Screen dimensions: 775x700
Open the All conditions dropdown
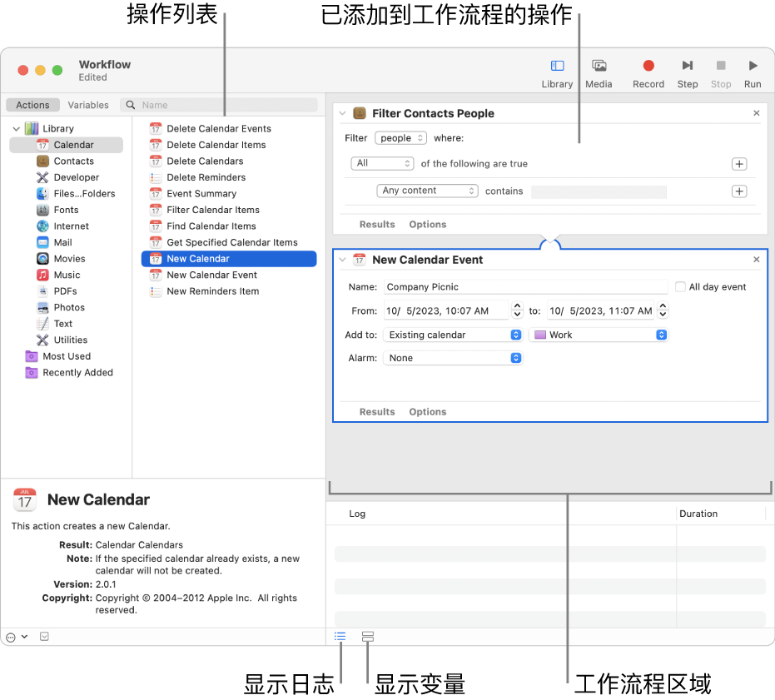[x=382, y=163]
